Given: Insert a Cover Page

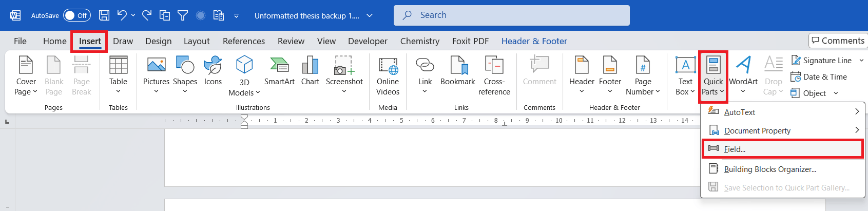Looking at the screenshot, I should [x=26, y=76].
